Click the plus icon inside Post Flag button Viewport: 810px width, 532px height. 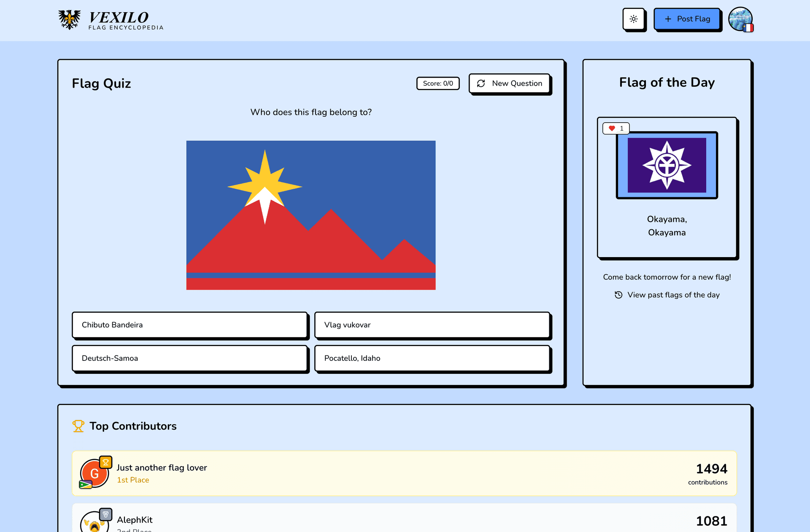[668, 19]
